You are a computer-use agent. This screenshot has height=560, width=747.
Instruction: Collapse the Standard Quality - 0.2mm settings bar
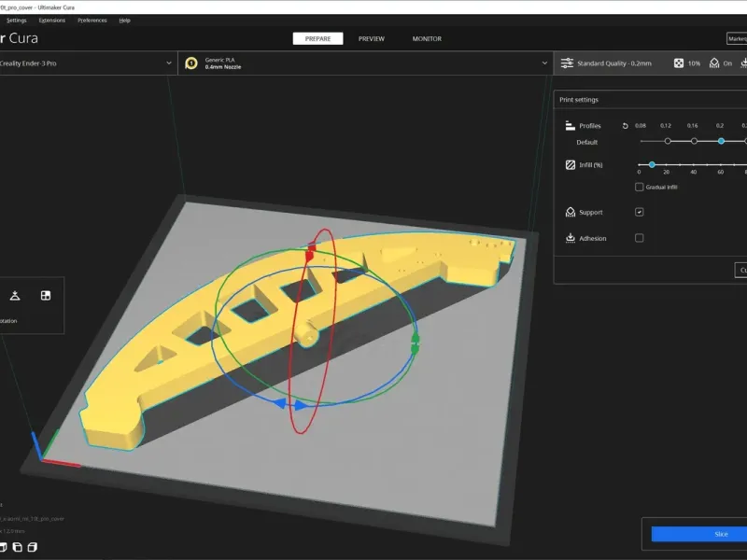pos(650,63)
